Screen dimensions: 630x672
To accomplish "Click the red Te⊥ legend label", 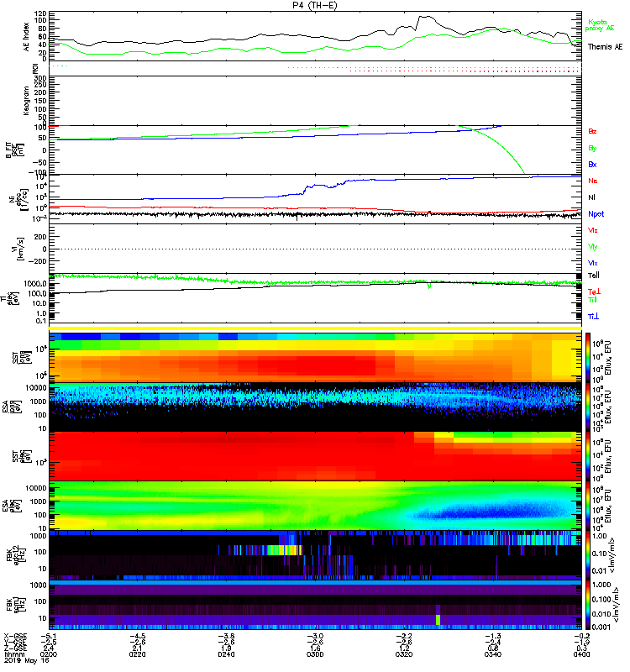I will [x=594, y=291].
